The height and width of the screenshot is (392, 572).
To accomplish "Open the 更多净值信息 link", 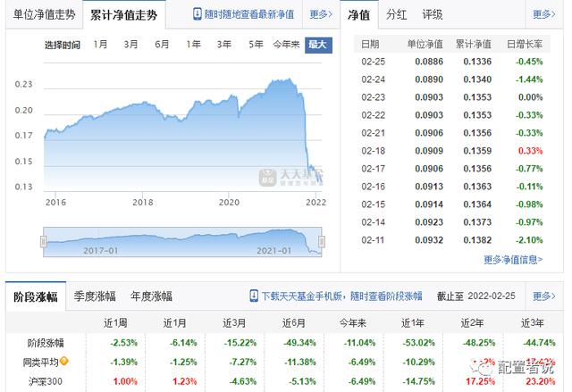I will pos(513,259).
